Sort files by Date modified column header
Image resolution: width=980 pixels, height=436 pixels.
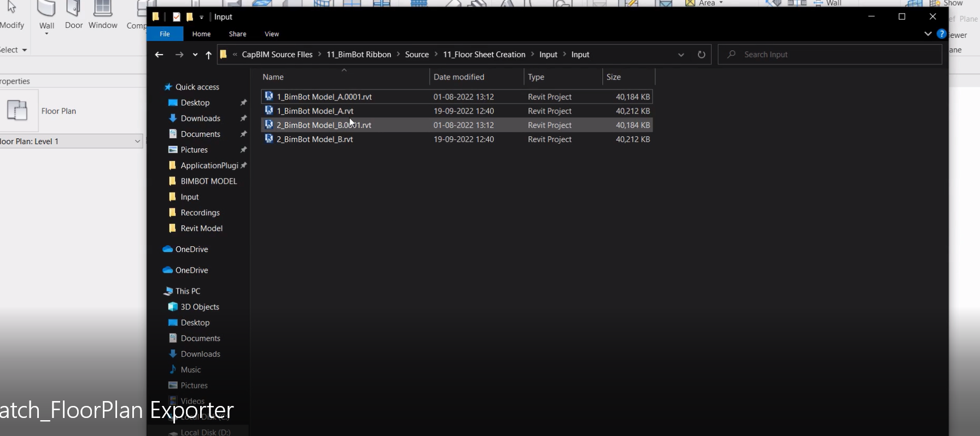(x=477, y=77)
